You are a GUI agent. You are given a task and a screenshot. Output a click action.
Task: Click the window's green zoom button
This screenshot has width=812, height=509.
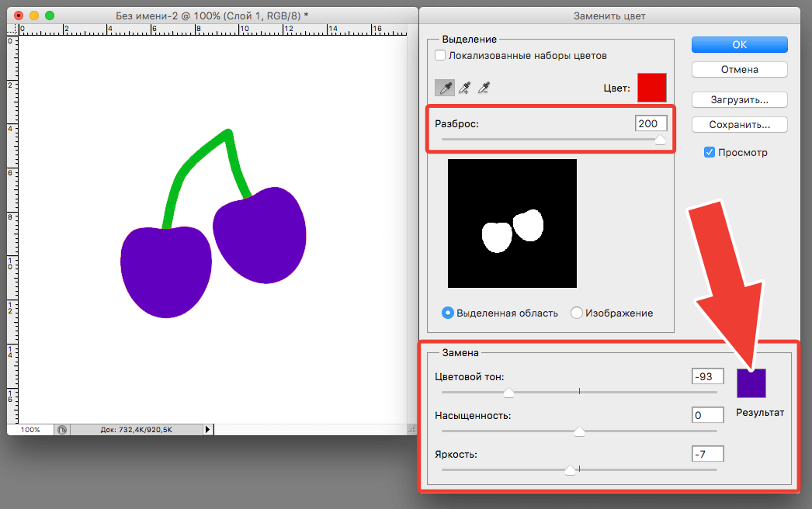[50, 16]
